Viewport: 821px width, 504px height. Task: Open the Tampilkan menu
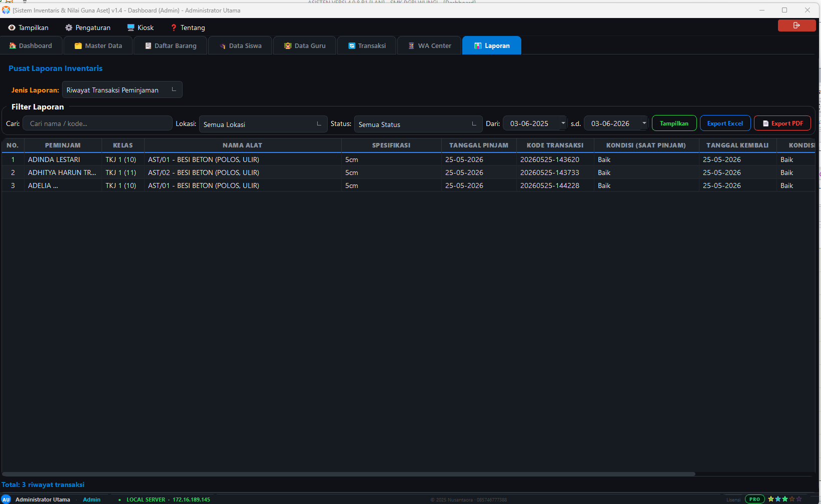tap(29, 28)
